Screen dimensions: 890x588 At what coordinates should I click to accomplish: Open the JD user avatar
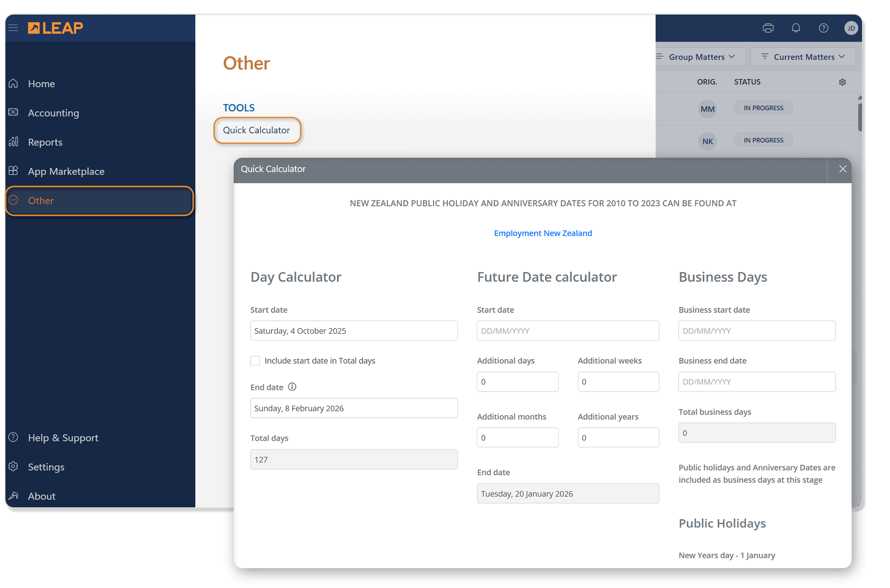[851, 28]
